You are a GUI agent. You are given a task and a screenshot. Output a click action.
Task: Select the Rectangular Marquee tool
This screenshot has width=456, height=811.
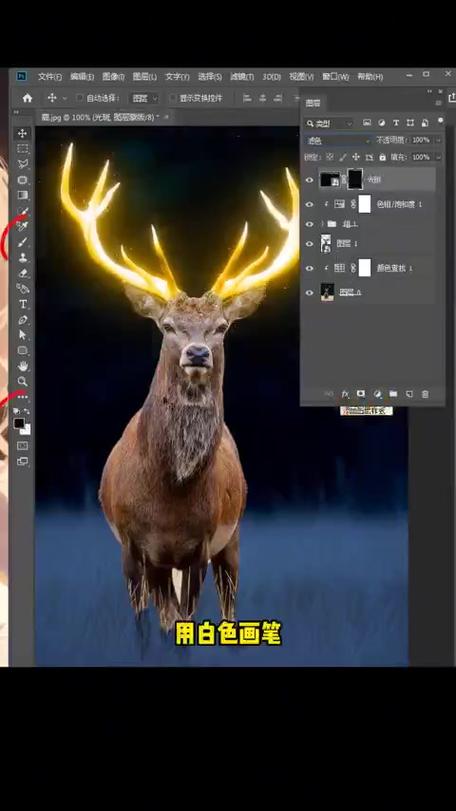pos(22,149)
